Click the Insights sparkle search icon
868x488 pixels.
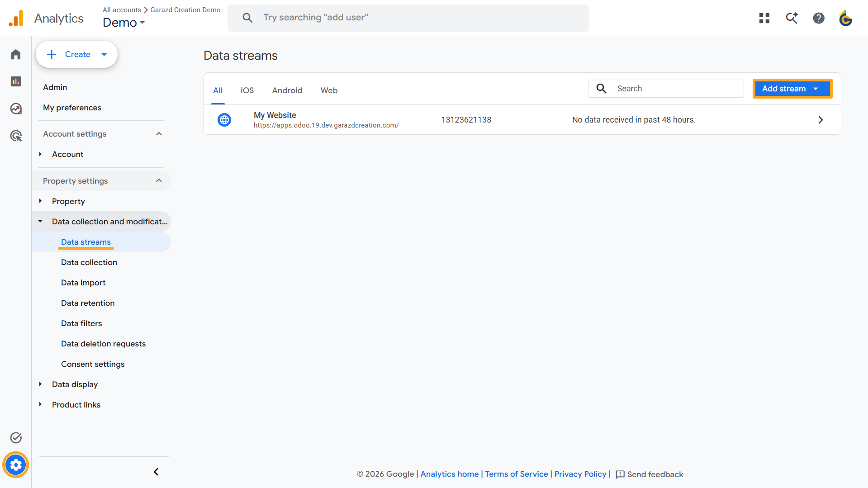pos(792,18)
